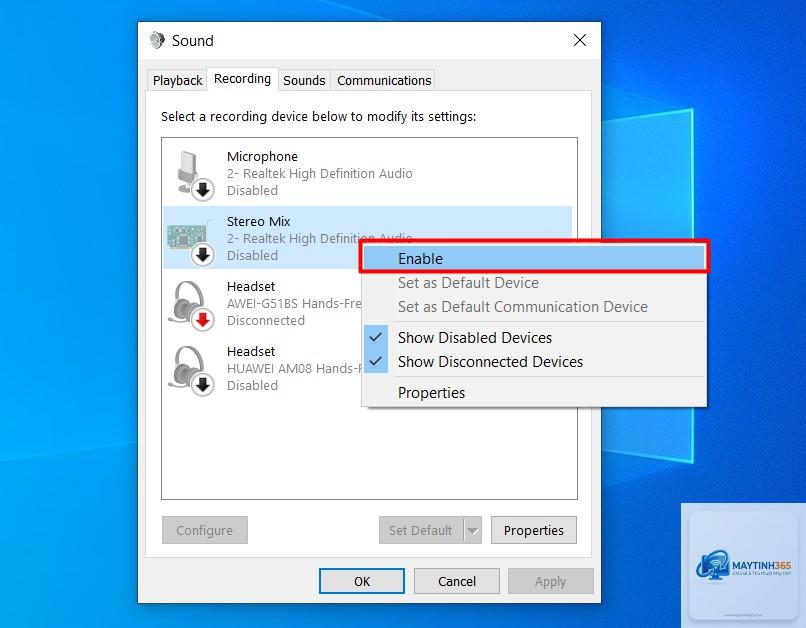Click the AWEI-G51BS Headset icon

click(191, 305)
